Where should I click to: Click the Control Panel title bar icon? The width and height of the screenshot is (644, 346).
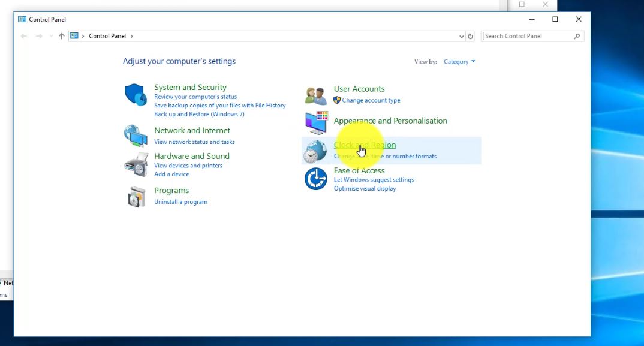click(x=22, y=19)
